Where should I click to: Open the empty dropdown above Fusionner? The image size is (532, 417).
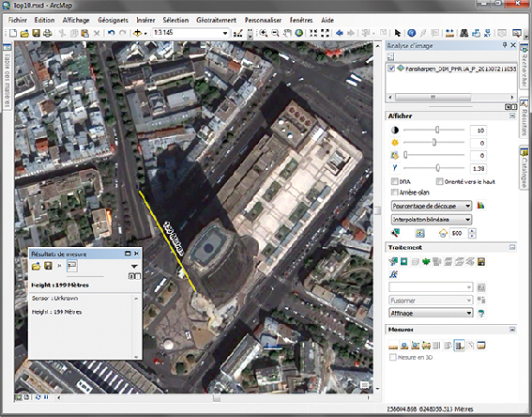(x=431, y=287)
